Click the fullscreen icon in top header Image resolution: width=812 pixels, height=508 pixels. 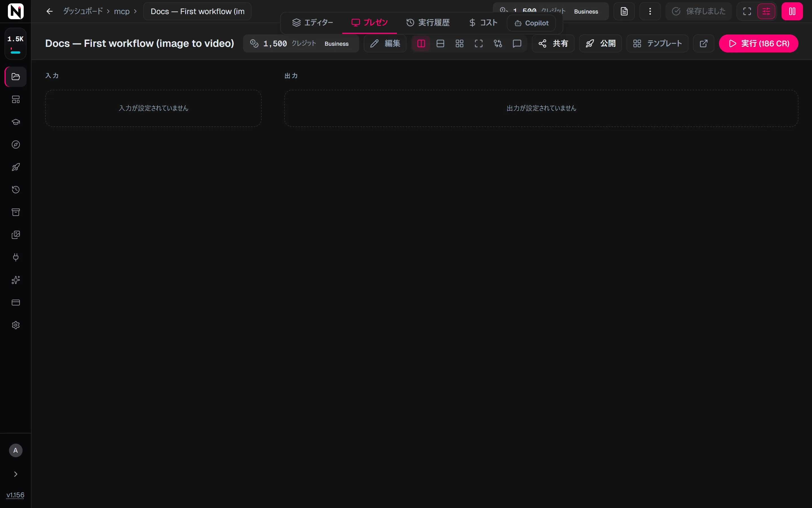tap(747, 11)
